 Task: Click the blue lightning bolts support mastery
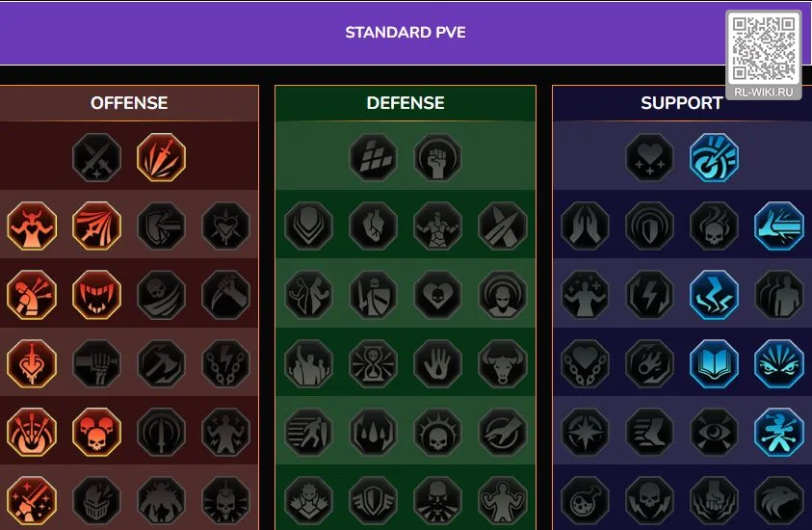(x=714, y=295)
